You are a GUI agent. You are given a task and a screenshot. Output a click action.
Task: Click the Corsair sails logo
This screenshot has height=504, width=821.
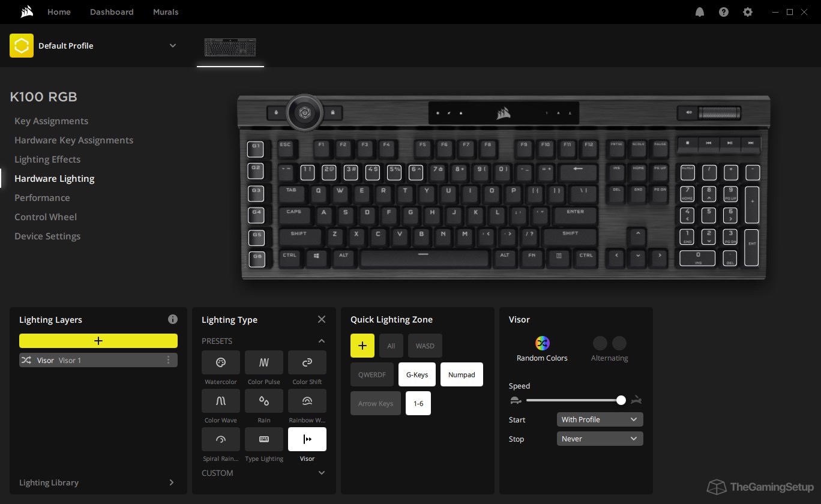[26, 11]
